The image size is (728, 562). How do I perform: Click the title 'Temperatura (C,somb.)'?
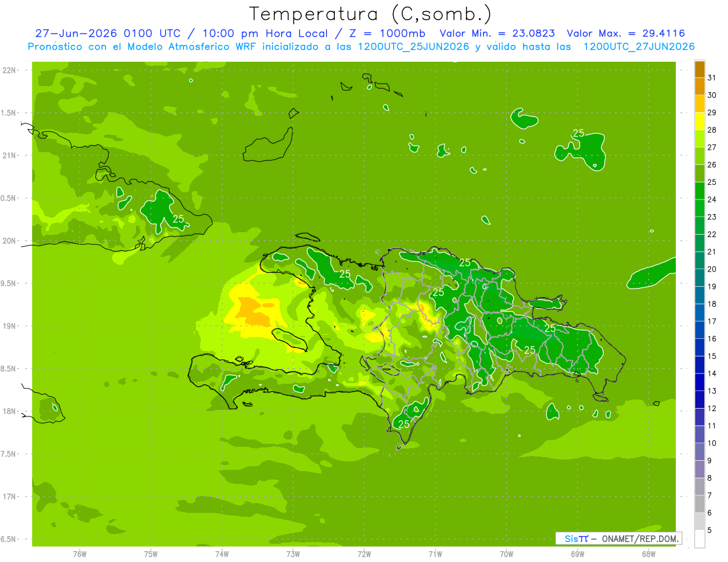[x=371, y=14]
